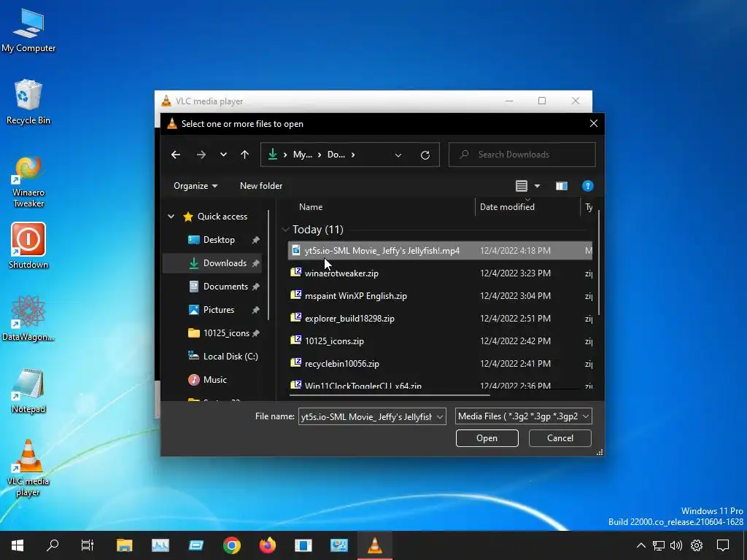Open the DataWagon desktop shortcut
Screen dimensions: 747x560
coord(28,318)
